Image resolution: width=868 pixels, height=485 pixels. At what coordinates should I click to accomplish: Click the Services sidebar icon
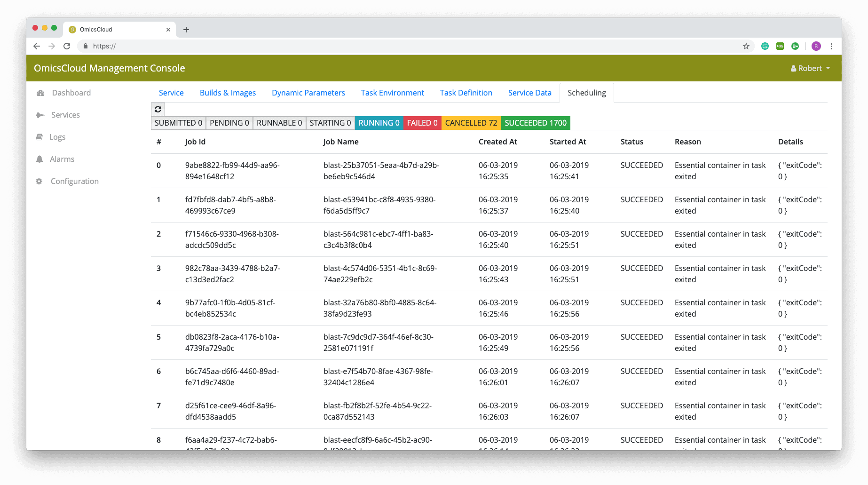[40, 115]
